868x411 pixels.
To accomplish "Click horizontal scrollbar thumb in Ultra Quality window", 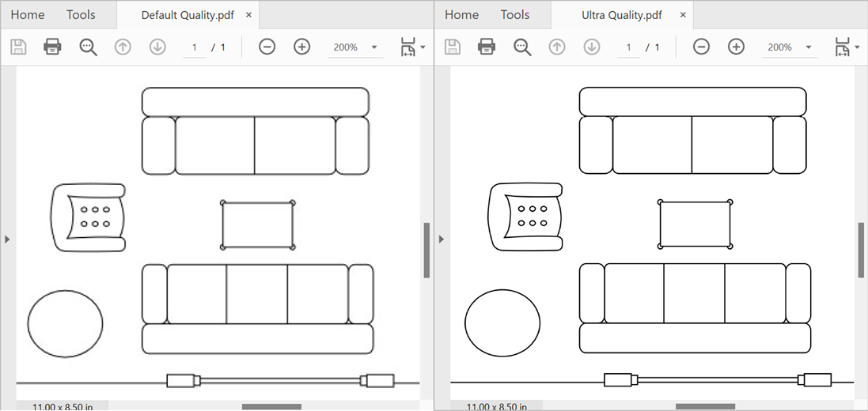I will coord(706,406).
